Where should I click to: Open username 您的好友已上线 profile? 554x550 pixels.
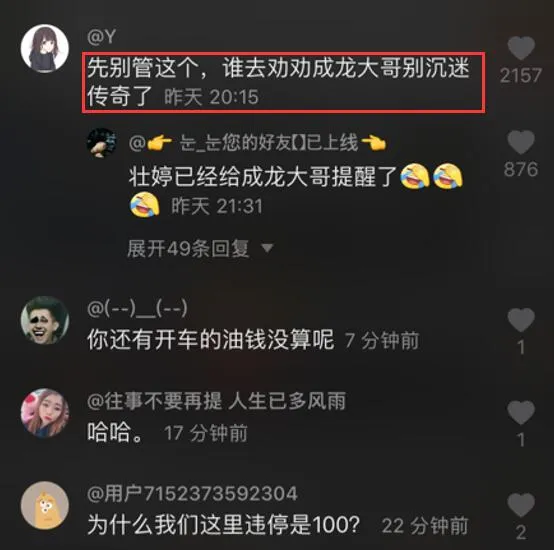(258, 143)
